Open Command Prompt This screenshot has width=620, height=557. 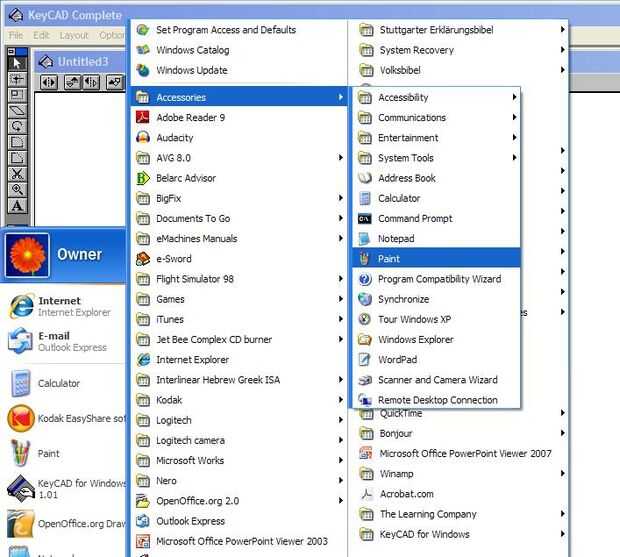[x=436, y=218]
